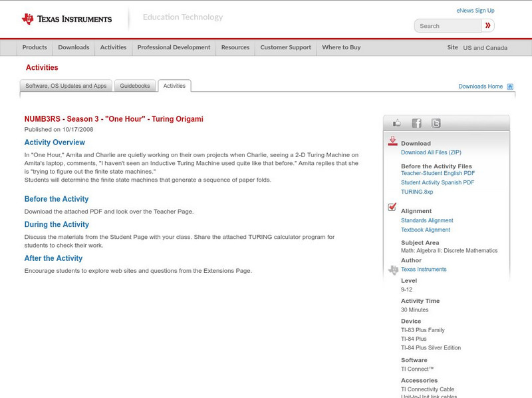Click the gray TI author icon

(x=393, y=270)
